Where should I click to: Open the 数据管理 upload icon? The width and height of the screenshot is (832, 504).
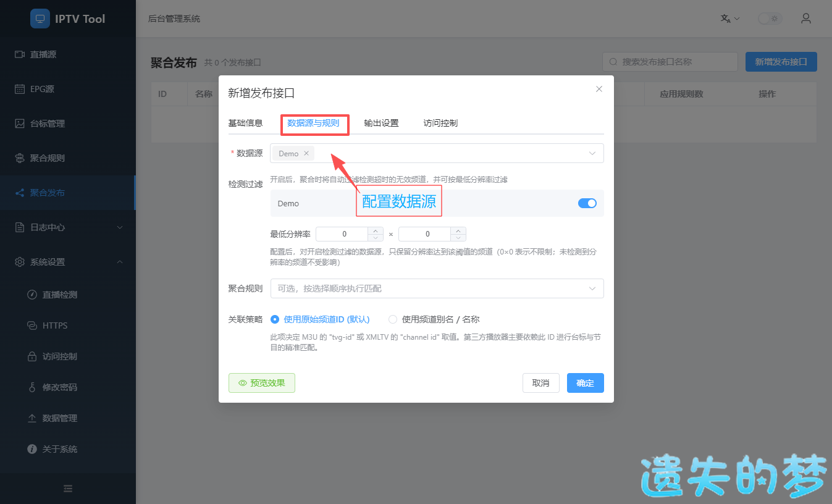point(32,418)
